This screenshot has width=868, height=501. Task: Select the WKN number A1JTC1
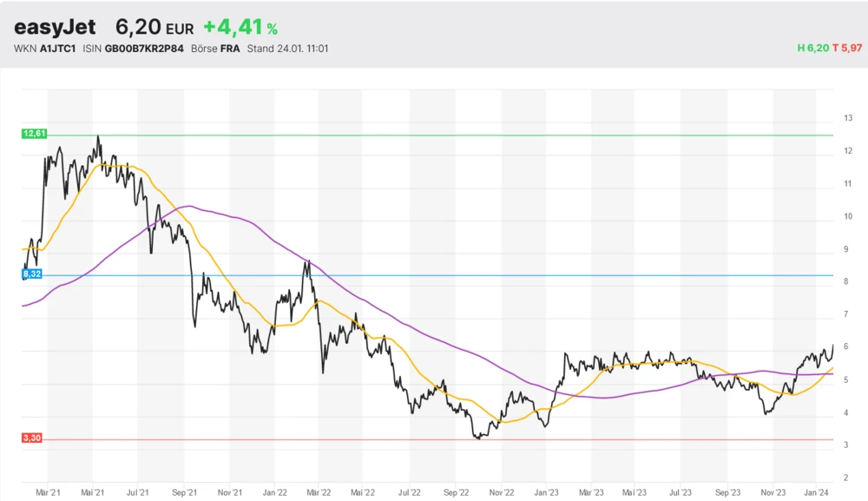pyautogui.click(x=58, y=49)
